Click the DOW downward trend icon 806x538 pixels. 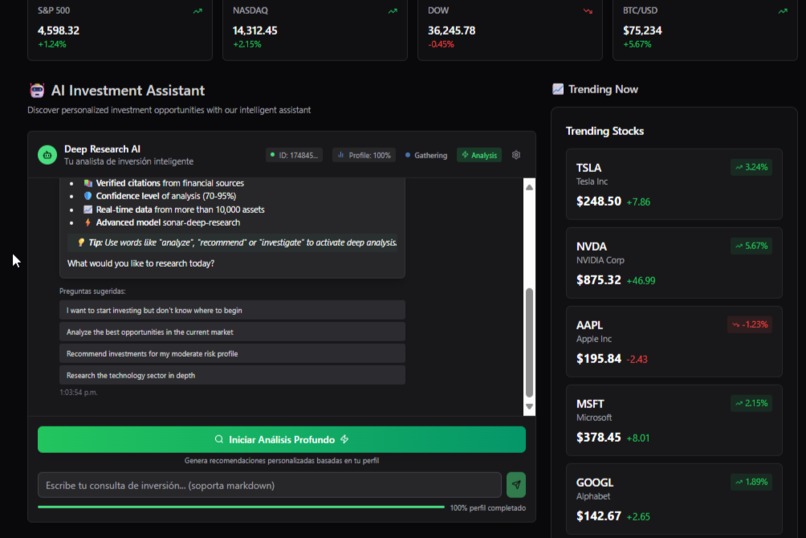(588, 11)
